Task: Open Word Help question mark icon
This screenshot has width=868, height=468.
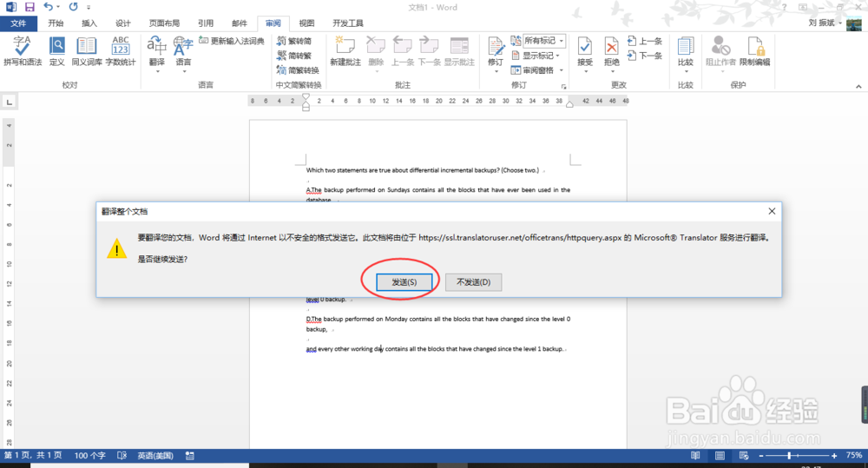Action: (785, 7)
